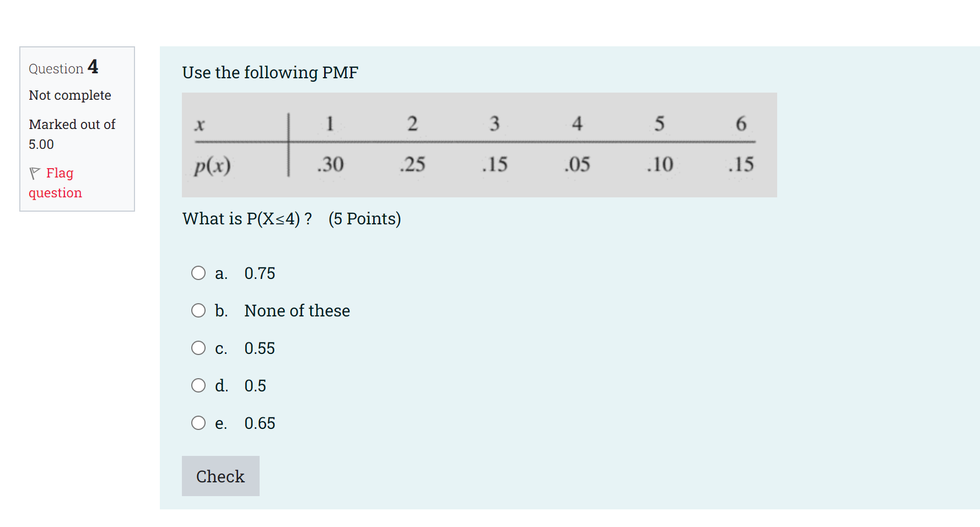Screen dimensions: 980x527
Task: Click the Use the following PMF heading
Action: 270,72
